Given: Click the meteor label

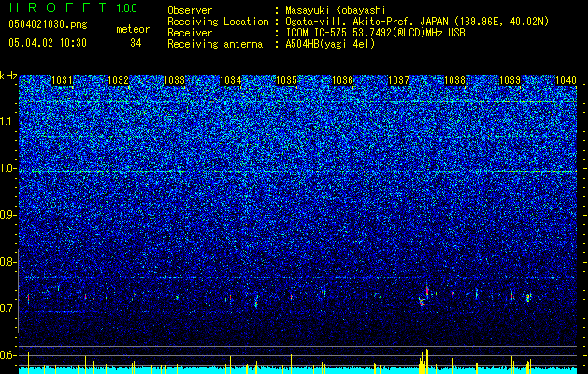Looking at the screenshot, I should (x=133, y=29).
